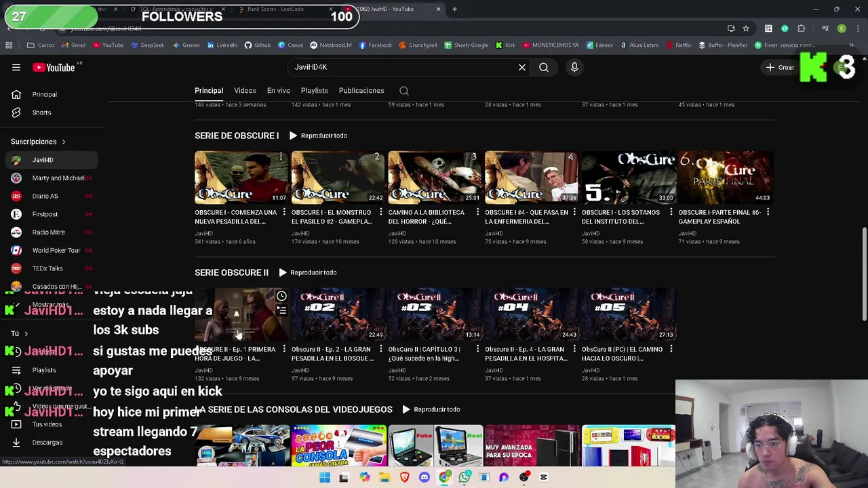The height and width of the screenshot is (488, 868).
Task: Switch to Rank Scores - LeetCode browser tab
Action: click(283, 9)
